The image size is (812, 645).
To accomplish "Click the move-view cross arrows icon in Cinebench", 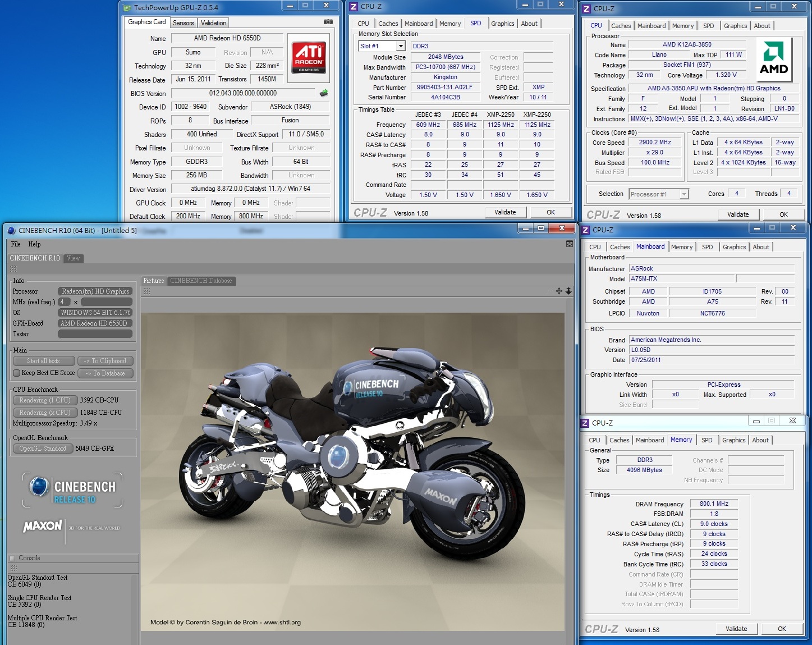I will (559, 291).
